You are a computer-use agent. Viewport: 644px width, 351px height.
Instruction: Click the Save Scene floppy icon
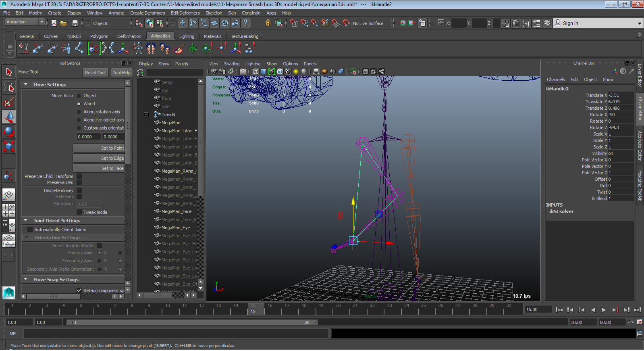75,23
